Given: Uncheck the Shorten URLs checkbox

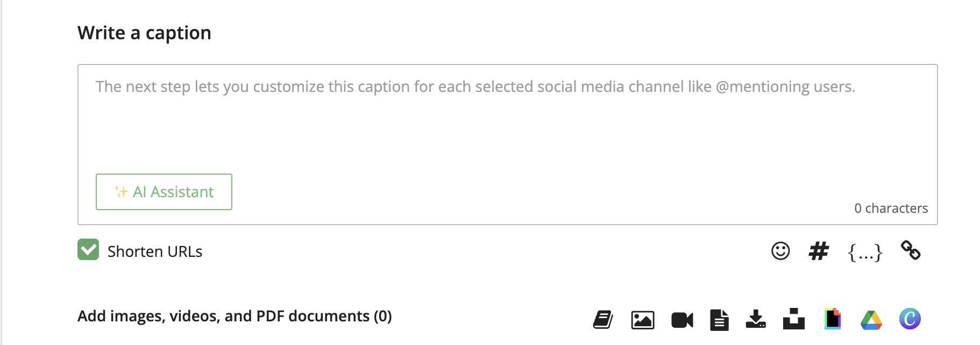Looking at the screenshot, I should [x=88, y=250].
